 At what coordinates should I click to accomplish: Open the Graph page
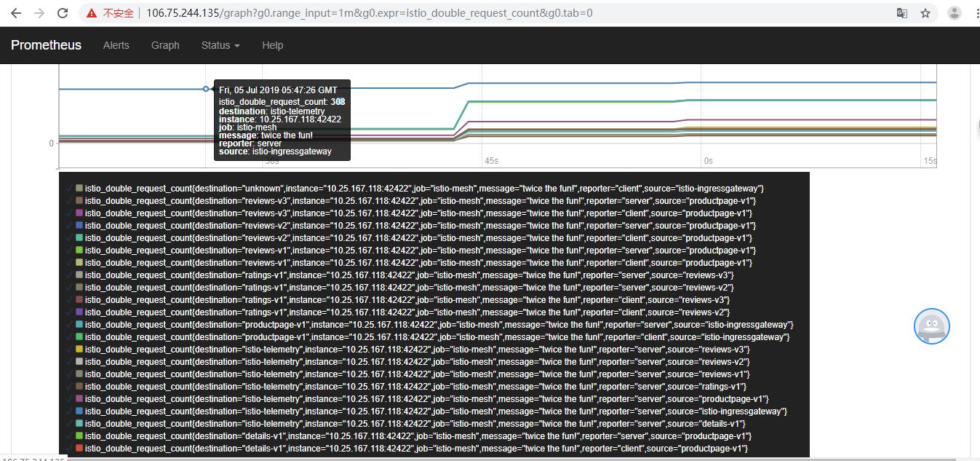[x=165, y=45]
